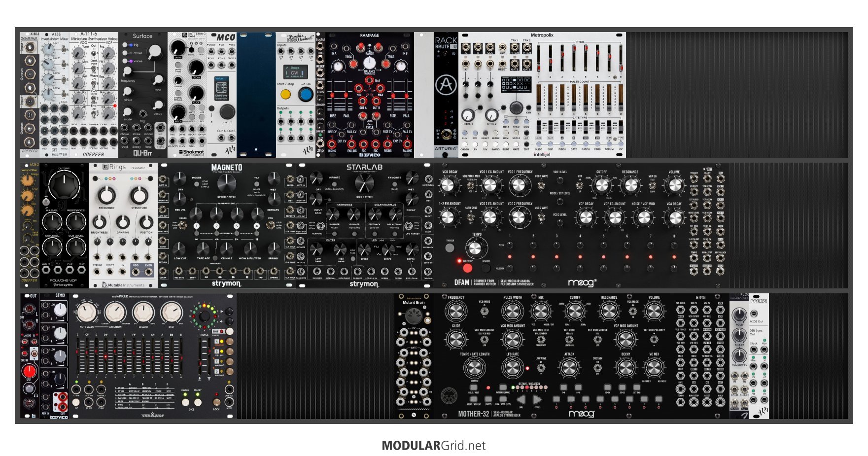
Task: Click the Mother-32 Tempo / Gate Length knob
Action: click(474, 368)
